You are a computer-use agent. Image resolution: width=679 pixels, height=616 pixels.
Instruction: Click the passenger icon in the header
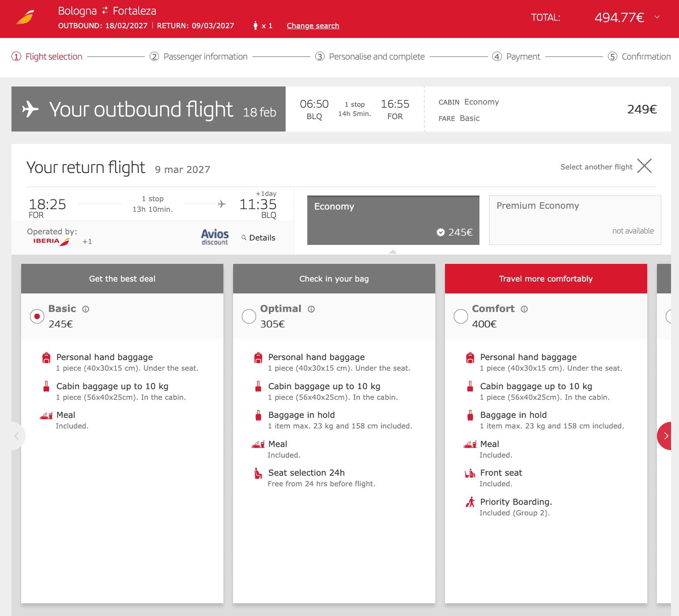coord(255,26)
